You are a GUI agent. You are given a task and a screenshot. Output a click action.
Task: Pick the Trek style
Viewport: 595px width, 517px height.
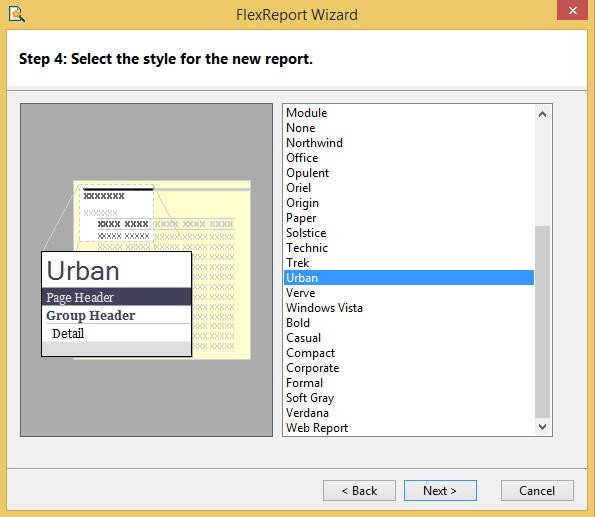point(409,263)
